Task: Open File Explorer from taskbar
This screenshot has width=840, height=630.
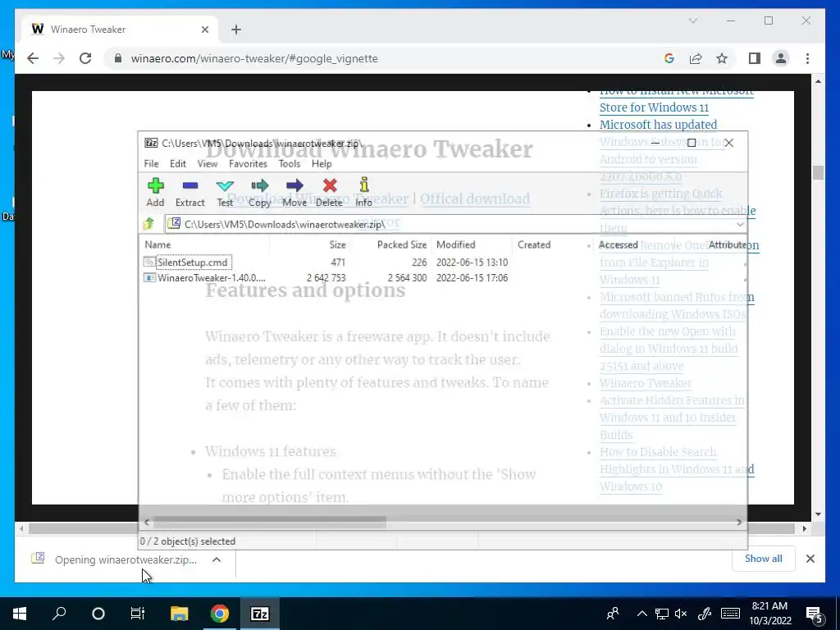Action: click(x=179, y=614)
